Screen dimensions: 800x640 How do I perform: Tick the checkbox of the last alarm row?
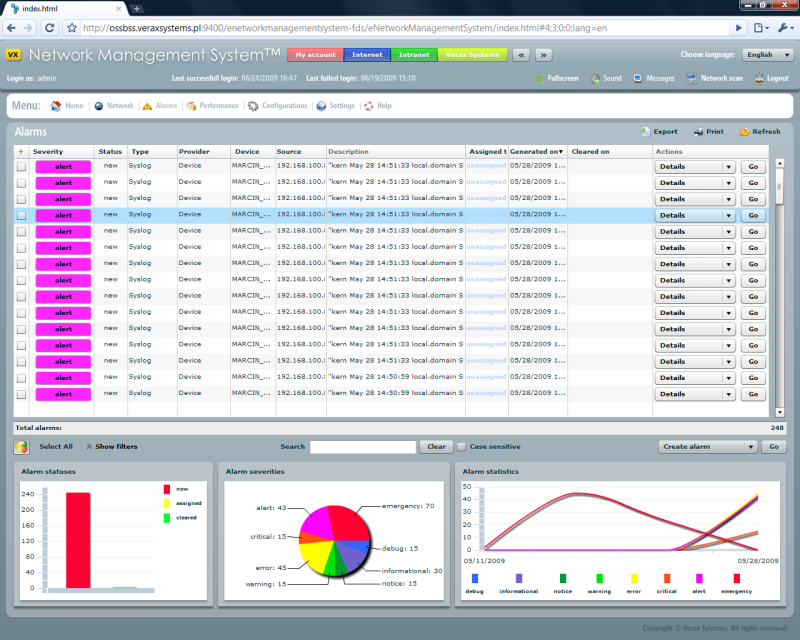click(21, 394)
